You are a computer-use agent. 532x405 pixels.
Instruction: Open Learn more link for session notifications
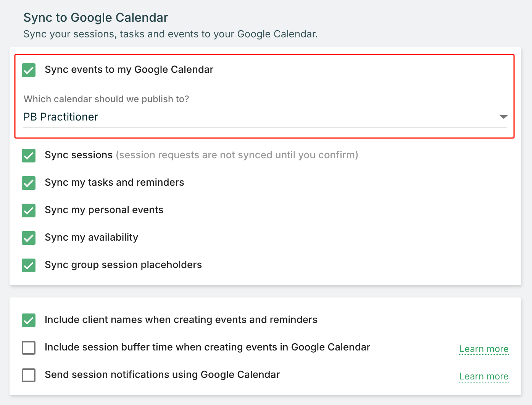pyautogui.click(x=484, y=376)
